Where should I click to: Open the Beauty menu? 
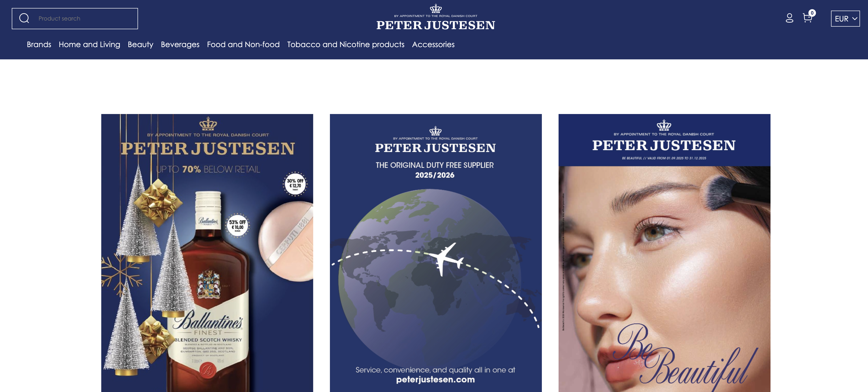pos(141,45)
